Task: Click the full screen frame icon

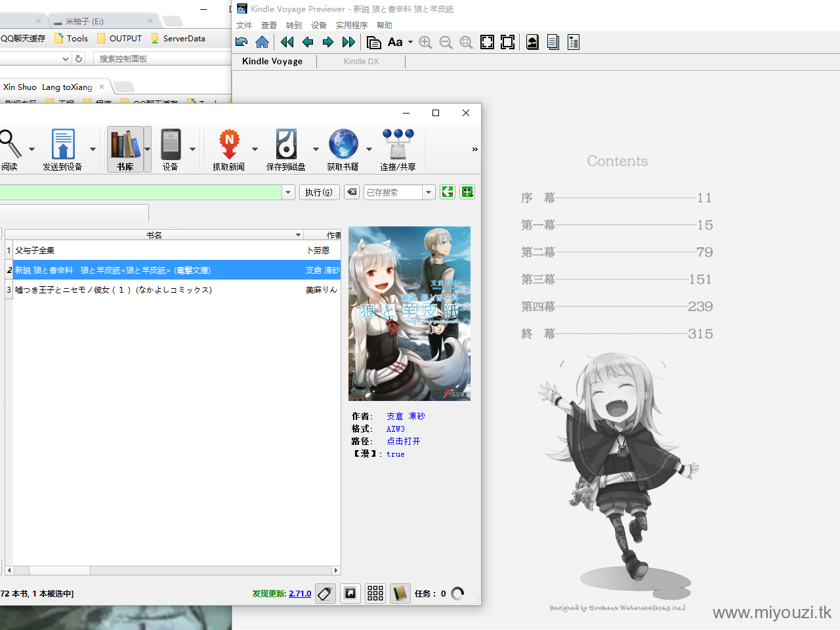Action: coord(507,42)
